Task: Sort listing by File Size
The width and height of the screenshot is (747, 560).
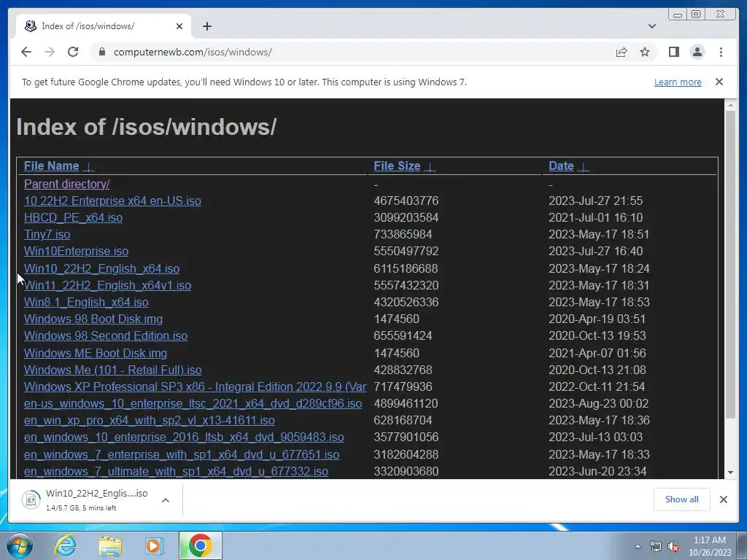Action: click(x=397, y=166)
